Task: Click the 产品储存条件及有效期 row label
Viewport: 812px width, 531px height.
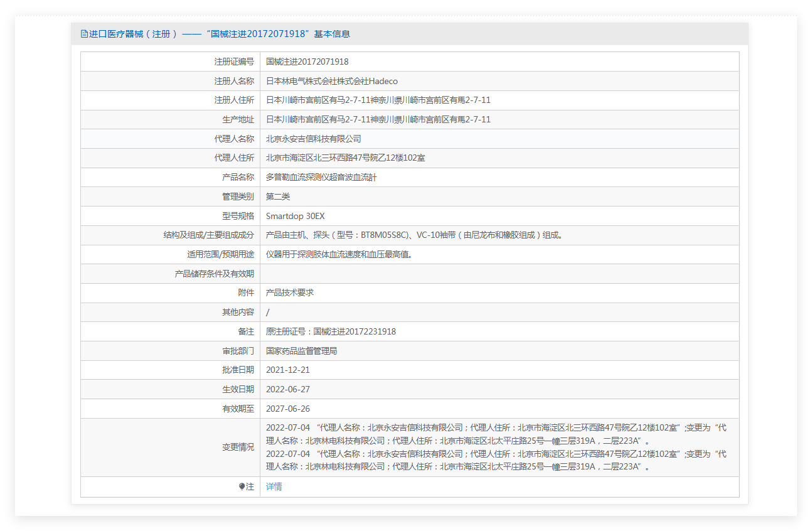Action: (x=215, y=274)
